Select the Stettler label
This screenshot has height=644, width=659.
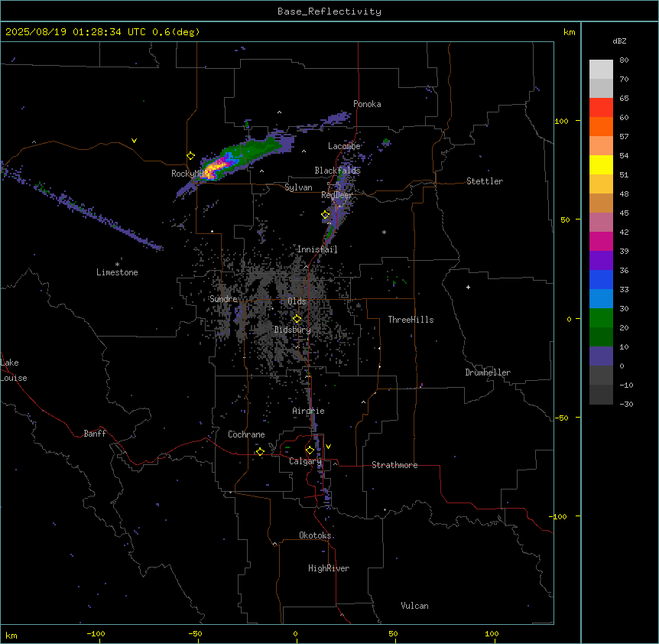(485, 181)
